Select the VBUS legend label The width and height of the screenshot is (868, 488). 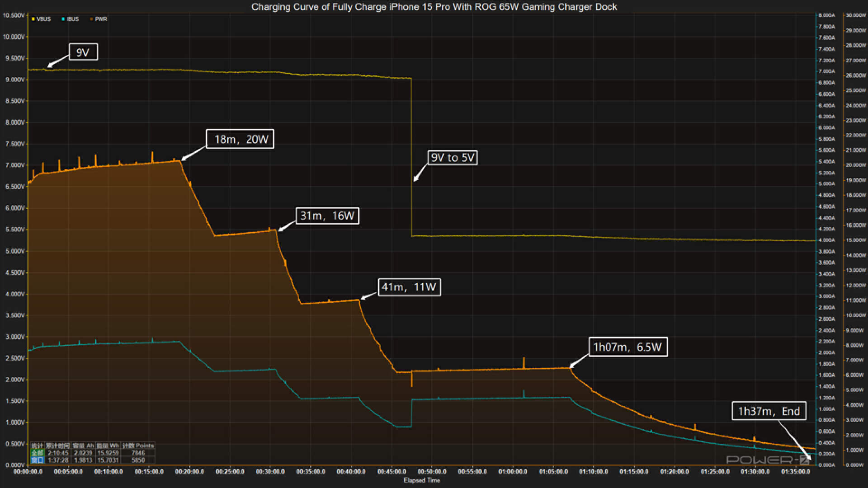click(x=43, y=19)
